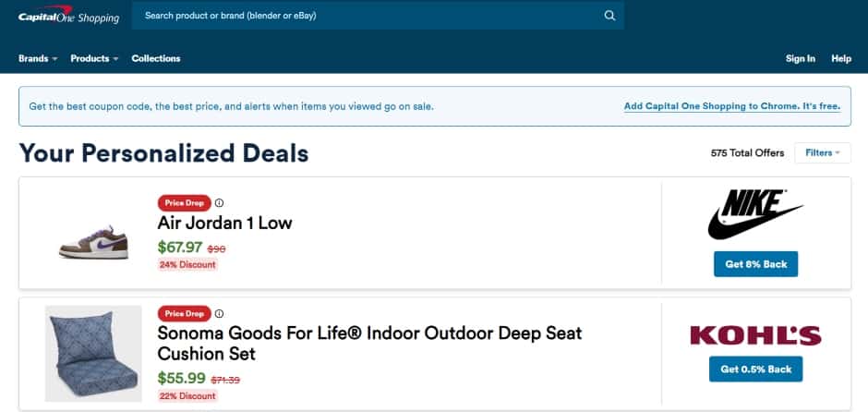Open Sonoma Goods For Life cushion title

[x=369, y=344]
